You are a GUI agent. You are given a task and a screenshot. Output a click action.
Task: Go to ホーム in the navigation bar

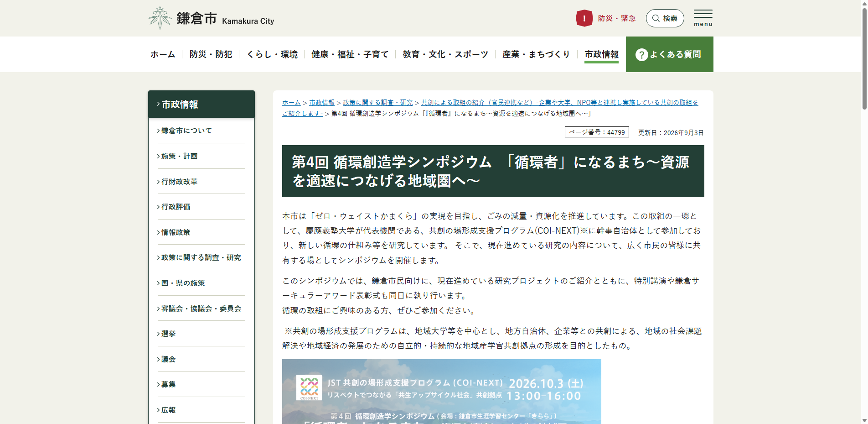[163, 54]
